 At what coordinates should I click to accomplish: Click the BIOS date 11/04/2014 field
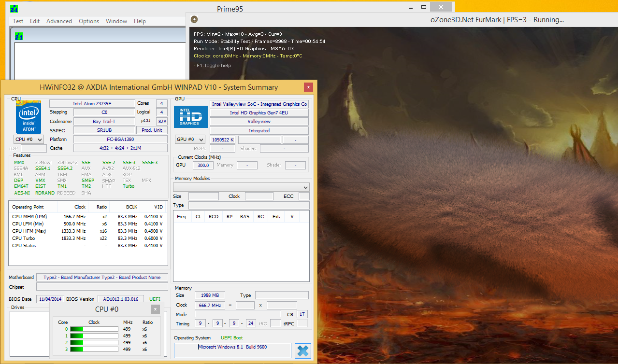tap(50, 299)
